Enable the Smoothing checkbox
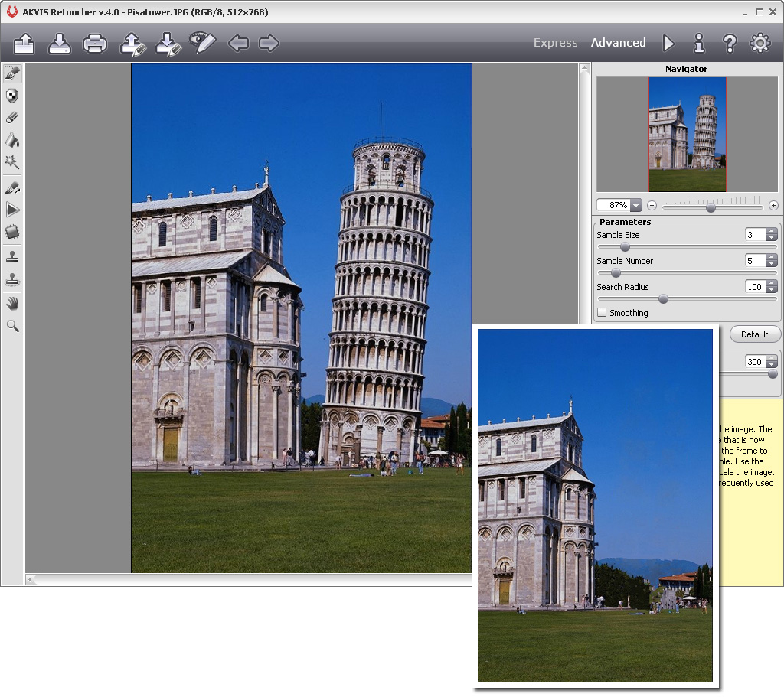Viewport: 784px width, 697px height. (x=602, y=313)
